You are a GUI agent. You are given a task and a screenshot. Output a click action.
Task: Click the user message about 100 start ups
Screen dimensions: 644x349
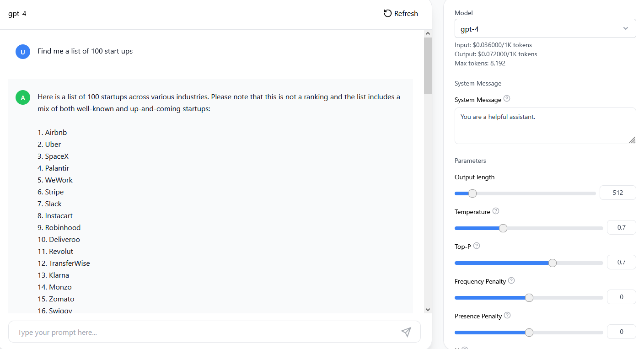85,51
